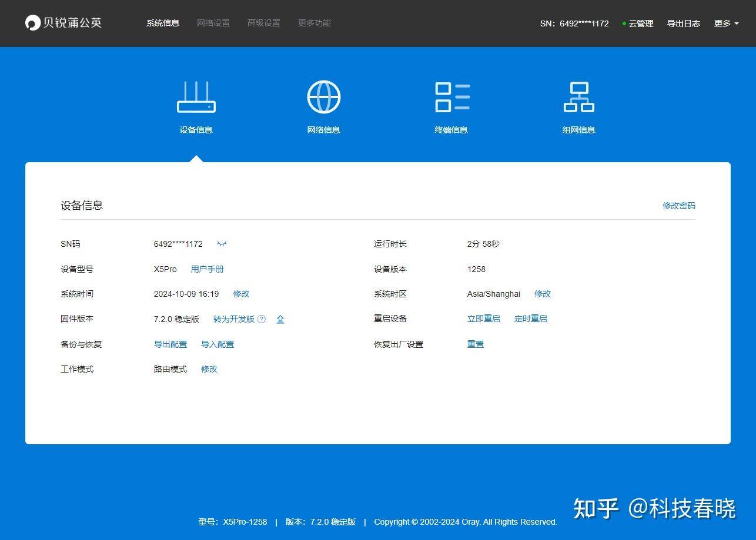756x540 pixels.
Task: Click the help question mark icon
Action: [262, 319]
